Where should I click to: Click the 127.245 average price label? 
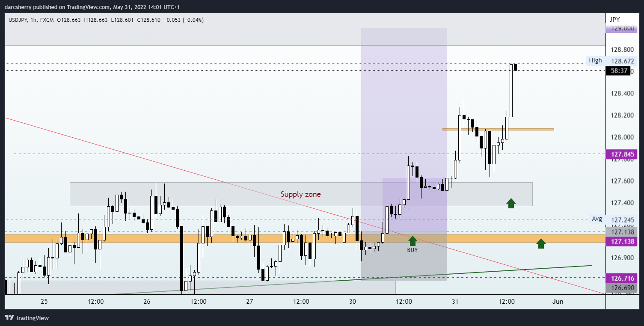[x=622, y=221]
